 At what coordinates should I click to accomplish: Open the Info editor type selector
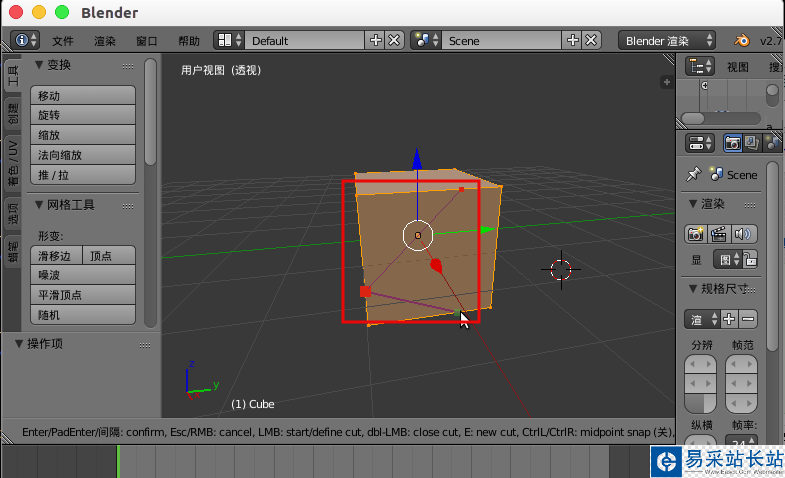point(25,41)
